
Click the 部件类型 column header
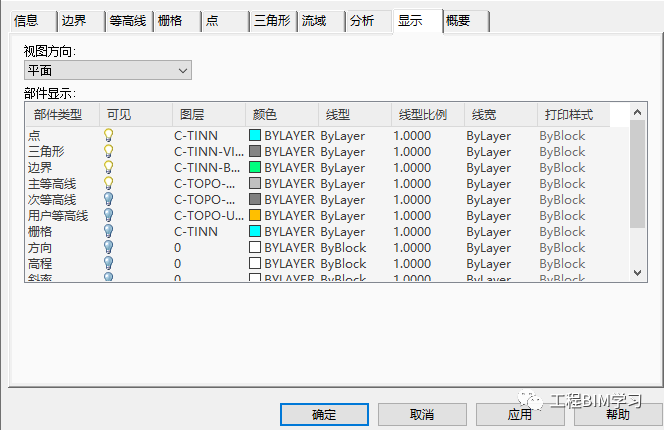62,114
